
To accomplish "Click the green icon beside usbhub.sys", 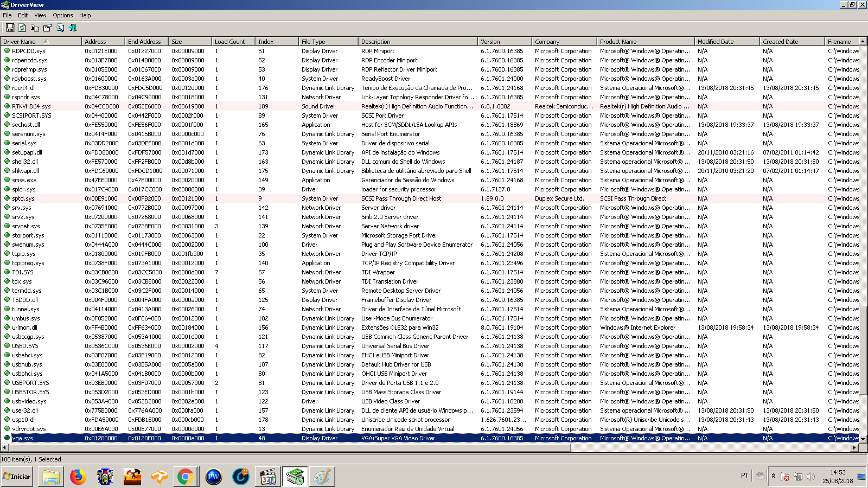I will click(7, 364).
